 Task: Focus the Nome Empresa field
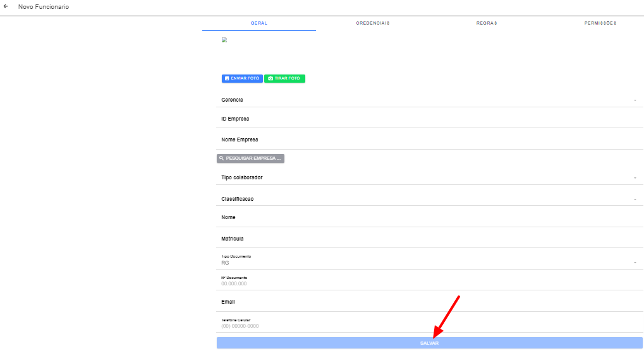coord(430,140)
